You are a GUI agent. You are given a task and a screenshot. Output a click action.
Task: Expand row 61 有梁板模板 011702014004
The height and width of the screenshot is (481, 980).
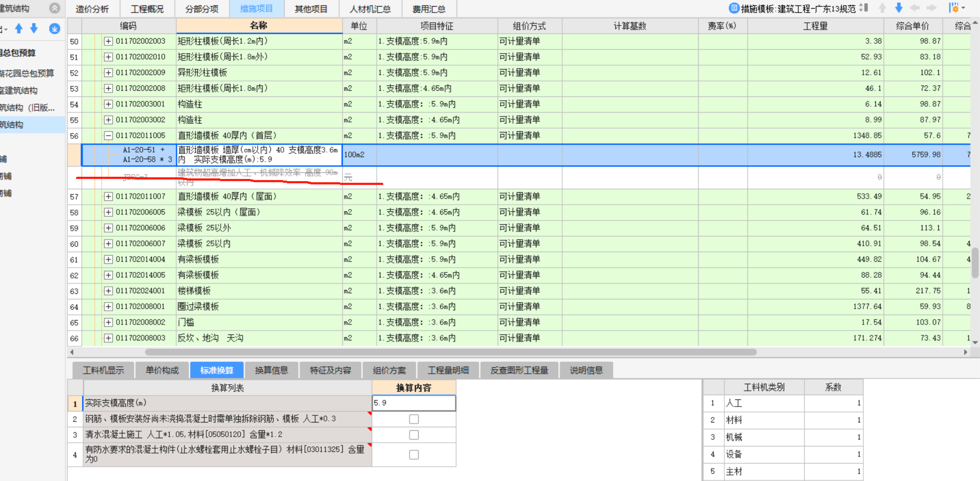108,259
